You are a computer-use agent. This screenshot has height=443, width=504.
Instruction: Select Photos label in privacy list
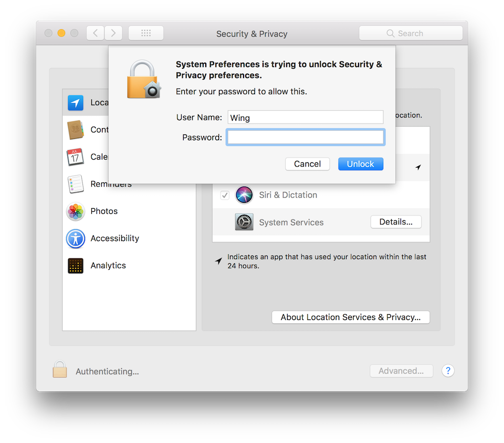pyautogui.click(x=104, y=211)
